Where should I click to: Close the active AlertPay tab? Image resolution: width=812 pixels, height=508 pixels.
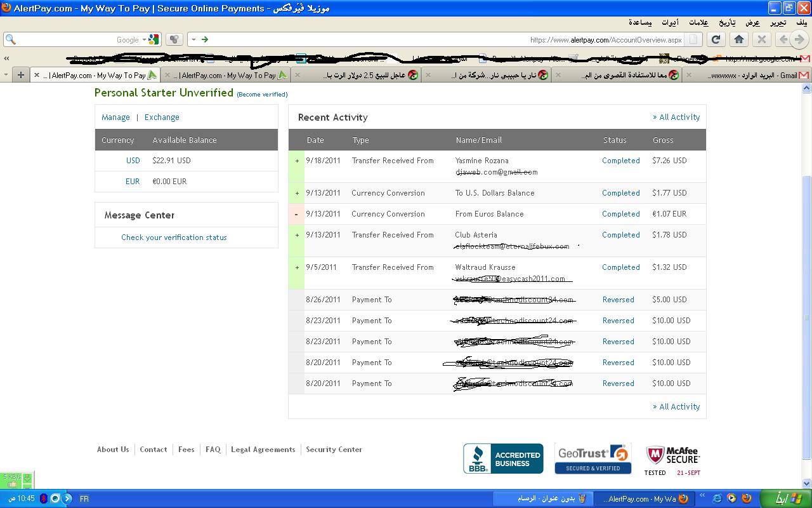tap(36, 75)
